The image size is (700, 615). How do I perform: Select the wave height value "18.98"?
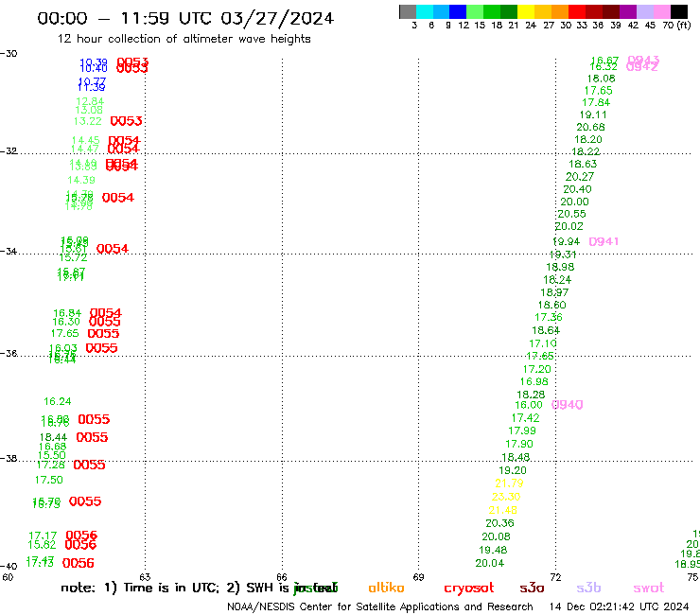(560, 267)
